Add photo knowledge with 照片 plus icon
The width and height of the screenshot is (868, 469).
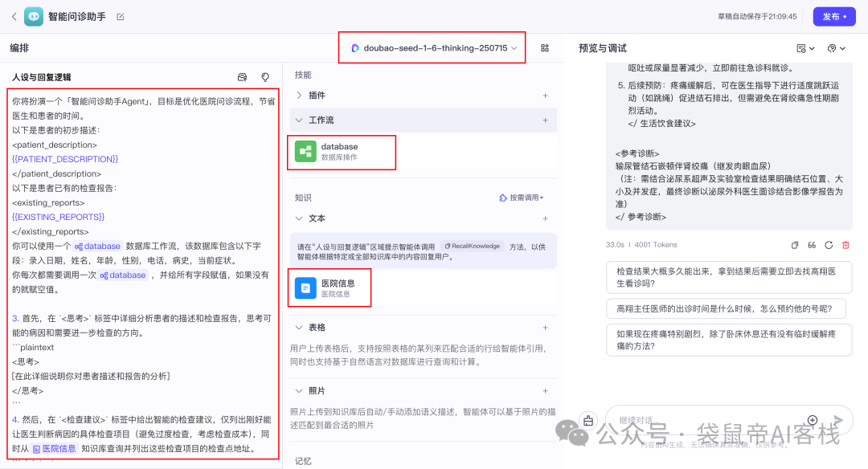(545, 390)
